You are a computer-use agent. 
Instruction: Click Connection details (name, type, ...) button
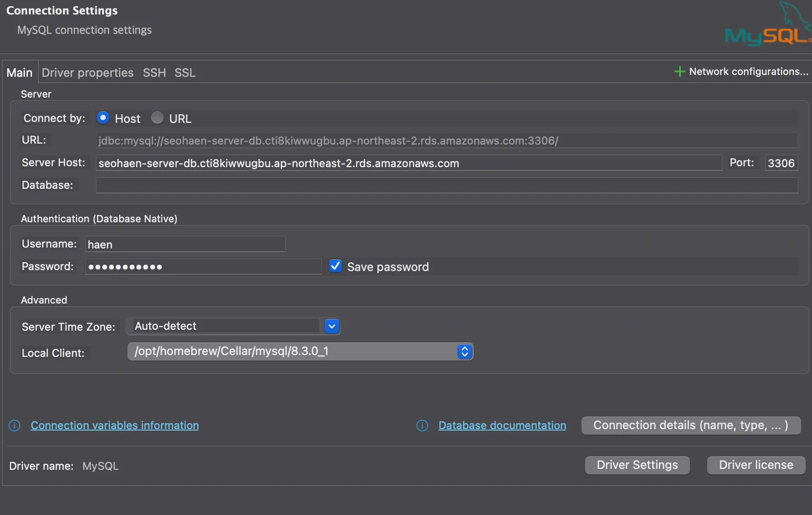[x=691, y=425]
